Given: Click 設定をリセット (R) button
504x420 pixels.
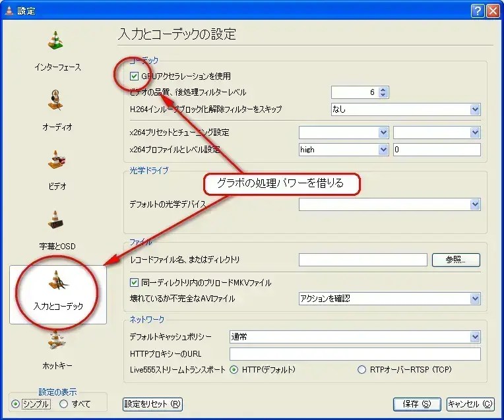Looking at the screenshot, I should [x=152, y=404].
